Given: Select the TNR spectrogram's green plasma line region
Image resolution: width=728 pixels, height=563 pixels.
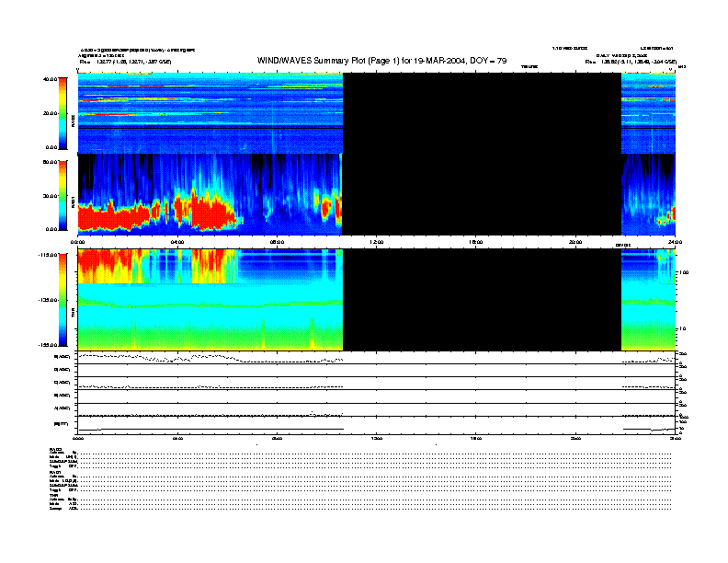Looking at the screenshot, I should 210,303.
